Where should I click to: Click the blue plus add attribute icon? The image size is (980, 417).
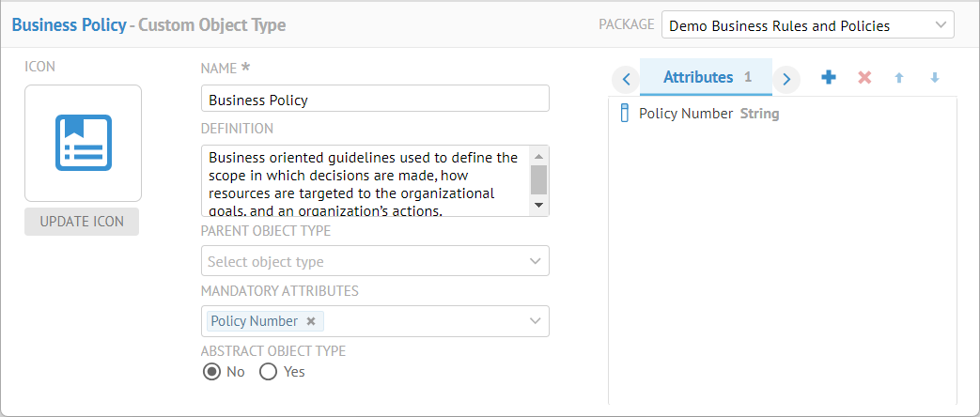pyautogui.click(x=828, y=78)
